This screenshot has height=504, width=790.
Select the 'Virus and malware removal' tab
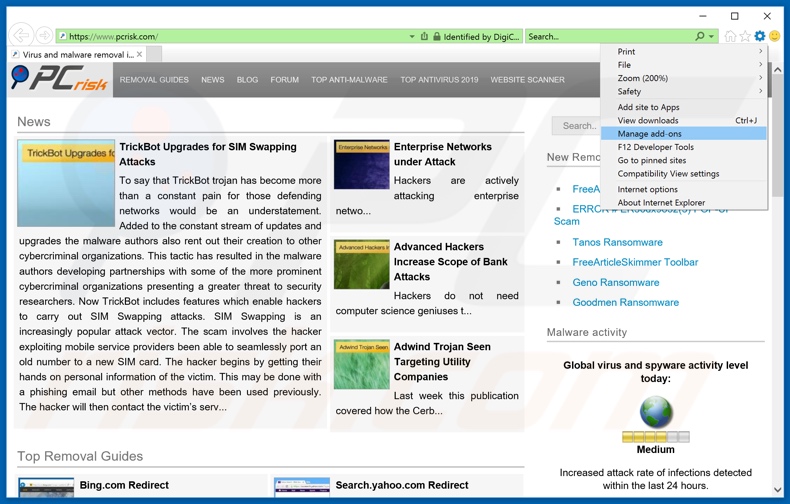coord(77,54)
